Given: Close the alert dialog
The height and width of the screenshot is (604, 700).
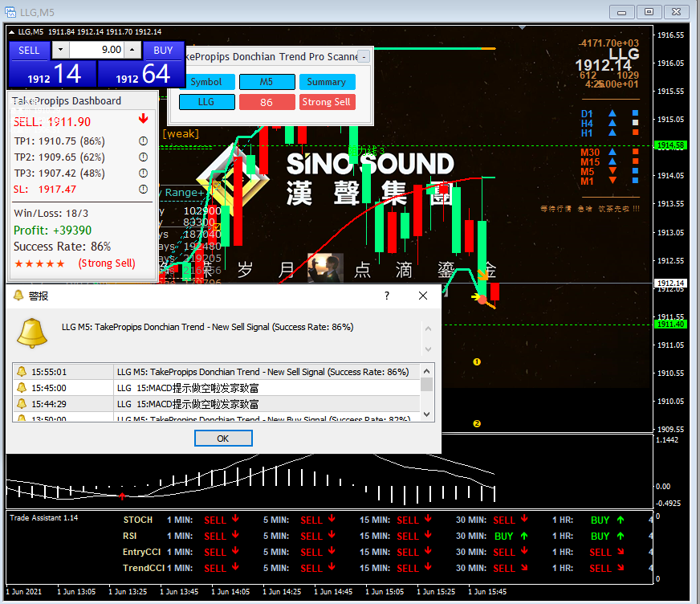Looking at the screenshot, I should [423, 296].
